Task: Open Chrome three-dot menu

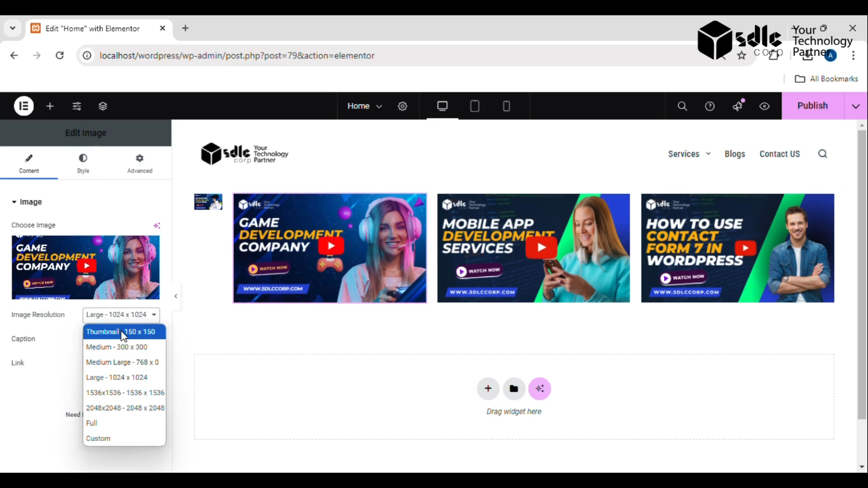Action: coord(853,55)
